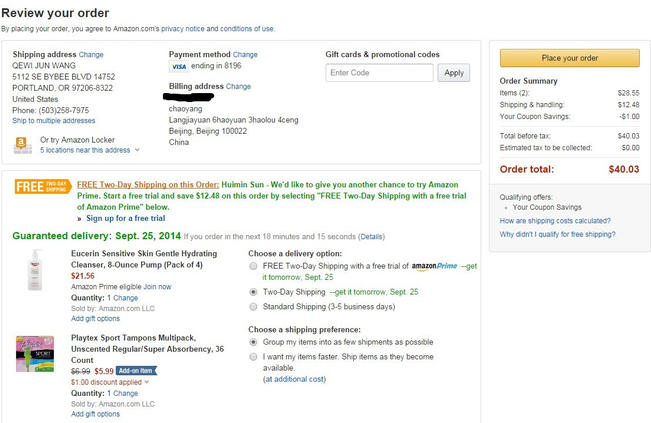Click the Add-on Item badge

136,371
